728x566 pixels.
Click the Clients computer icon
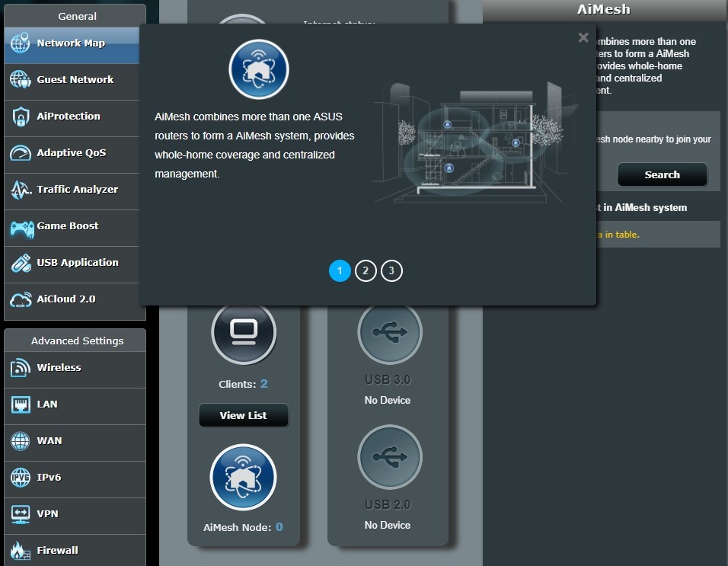(243, 334)
